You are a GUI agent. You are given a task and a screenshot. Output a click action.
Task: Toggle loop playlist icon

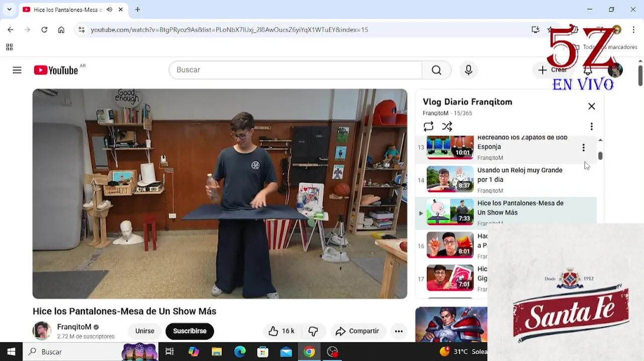point(428,126)
